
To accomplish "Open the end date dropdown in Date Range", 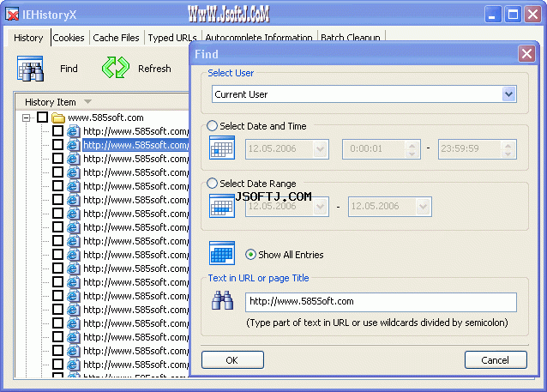I will [x=424, y=207].
